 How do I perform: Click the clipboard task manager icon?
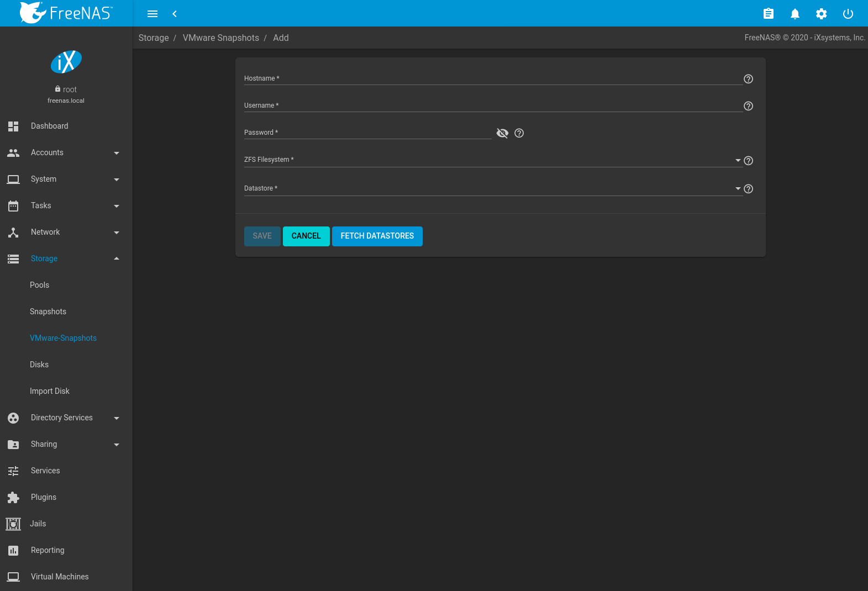(x=768, y=14)
